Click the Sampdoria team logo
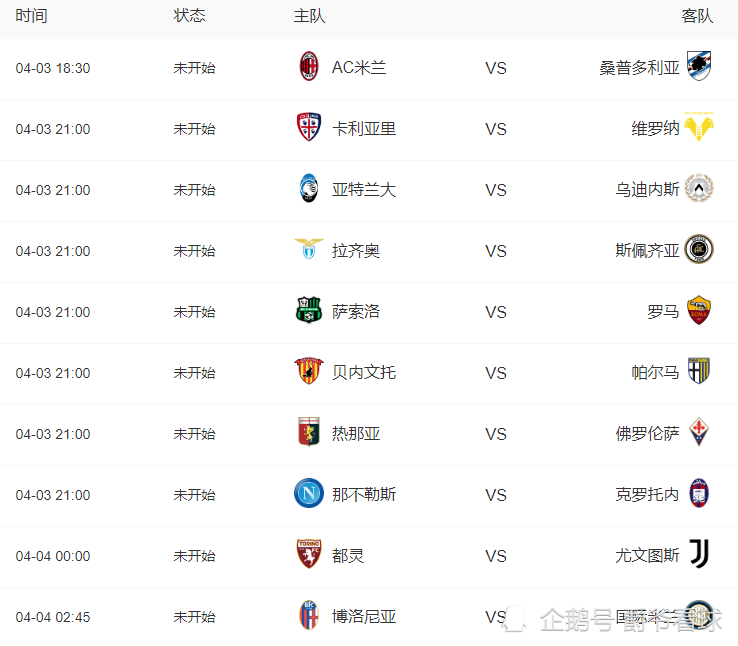This screenshot has width=738, height=646. [699, 67]
